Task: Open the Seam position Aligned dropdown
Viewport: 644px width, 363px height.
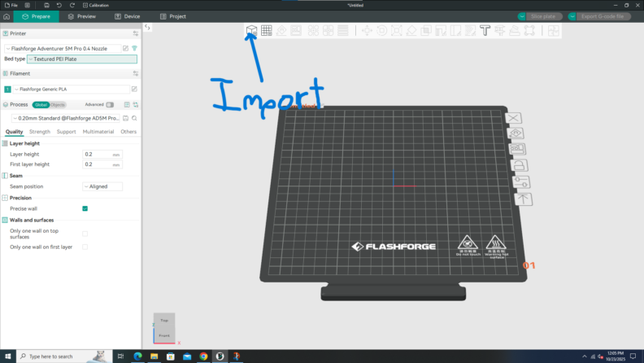Action: pos(102,186)
